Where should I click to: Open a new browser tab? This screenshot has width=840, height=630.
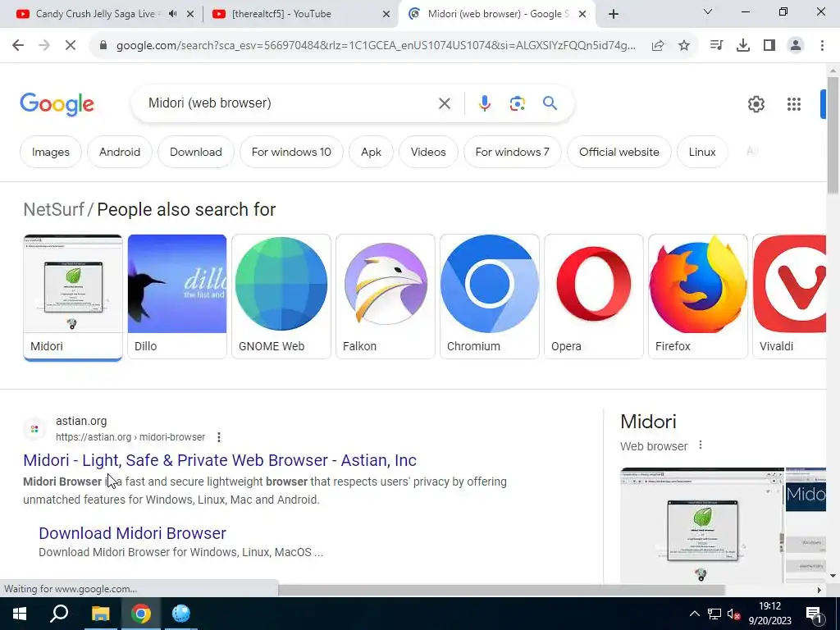point(614,15)
